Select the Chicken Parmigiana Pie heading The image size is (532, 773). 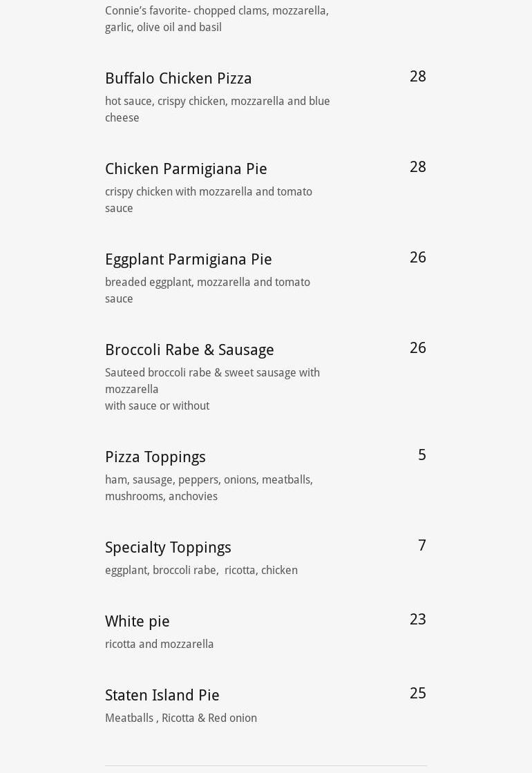(186, 169)
